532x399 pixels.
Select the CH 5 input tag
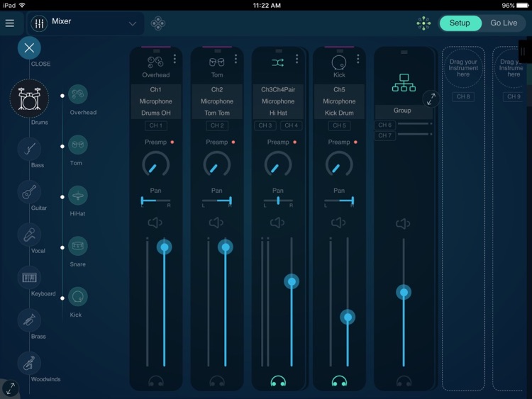click(339, 125)
